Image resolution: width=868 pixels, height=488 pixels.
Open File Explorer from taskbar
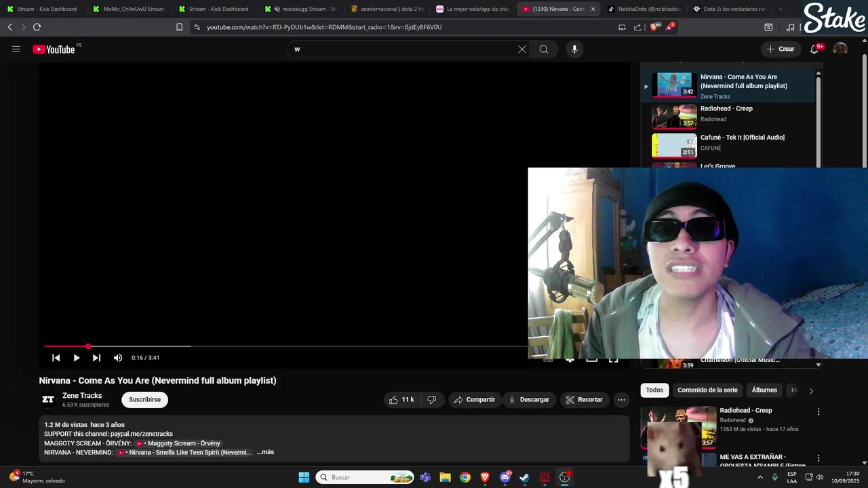[445, 477]
